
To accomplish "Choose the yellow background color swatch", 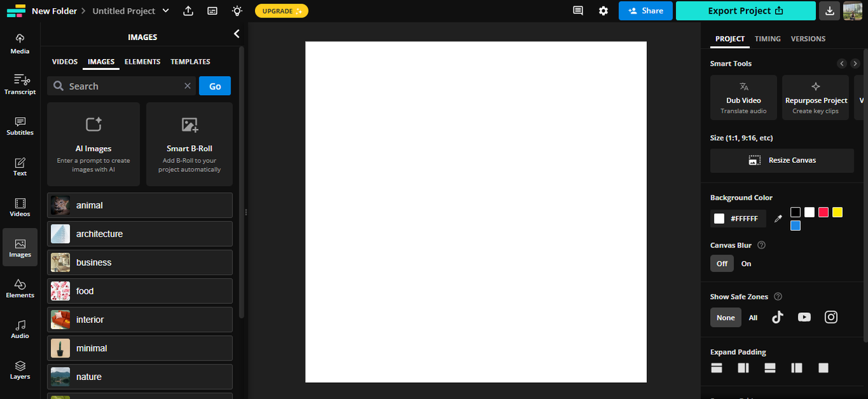I will 837,212.
